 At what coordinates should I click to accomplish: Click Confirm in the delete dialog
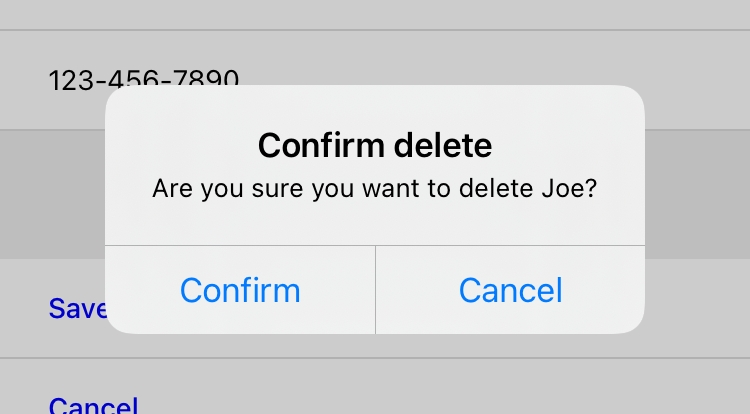pos(240,290)
